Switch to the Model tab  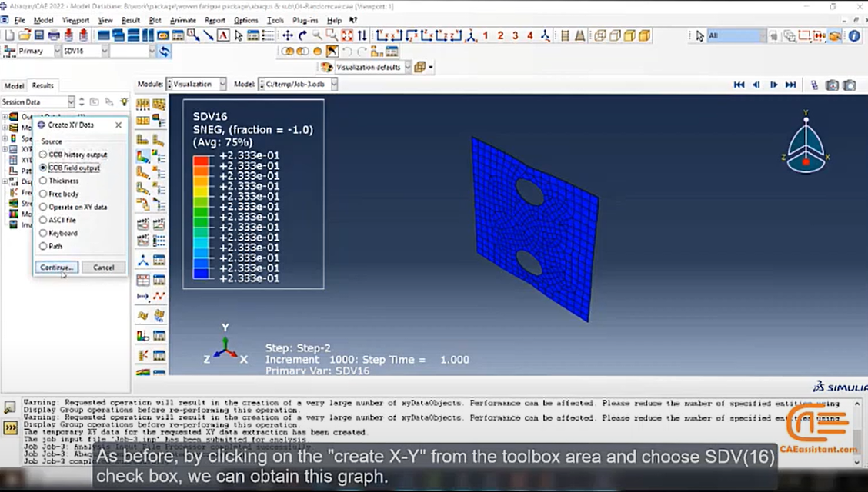pyautogui.click(x=14, y=85)
